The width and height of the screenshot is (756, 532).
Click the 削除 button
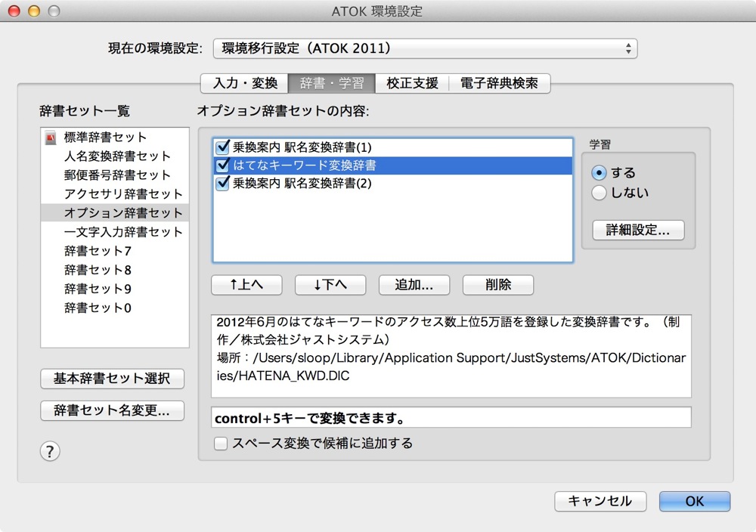click(498, 285)
